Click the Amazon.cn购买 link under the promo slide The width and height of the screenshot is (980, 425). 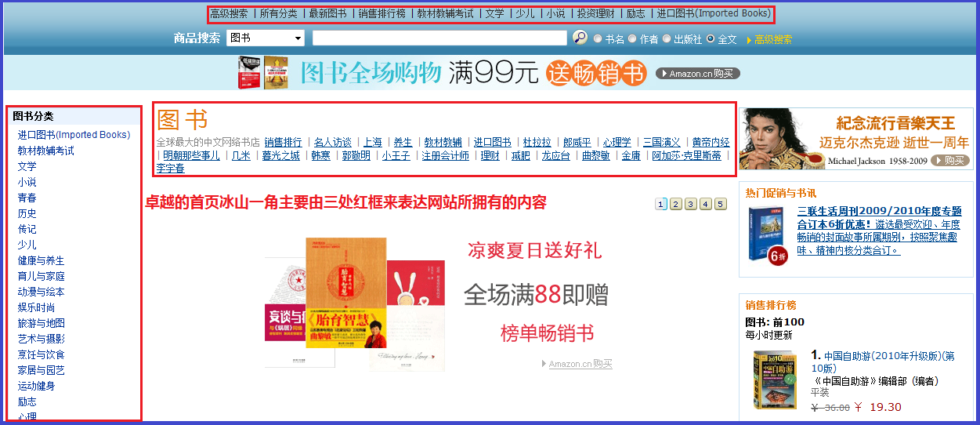pos(580,364)
